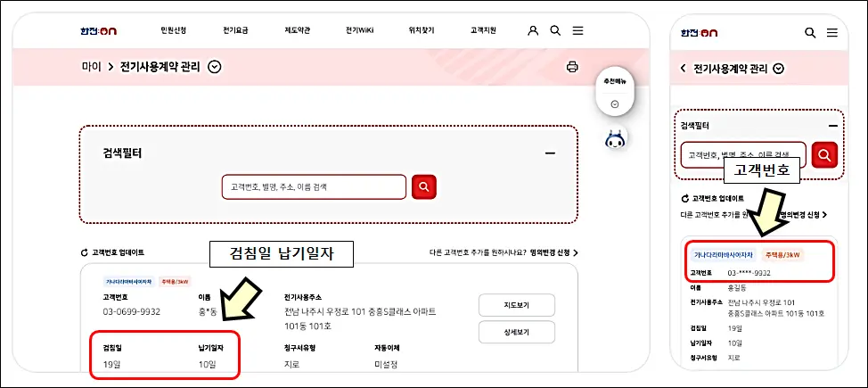868x388 pixels.
Task: Open the user account icon in desktop header
Action: 533,31
